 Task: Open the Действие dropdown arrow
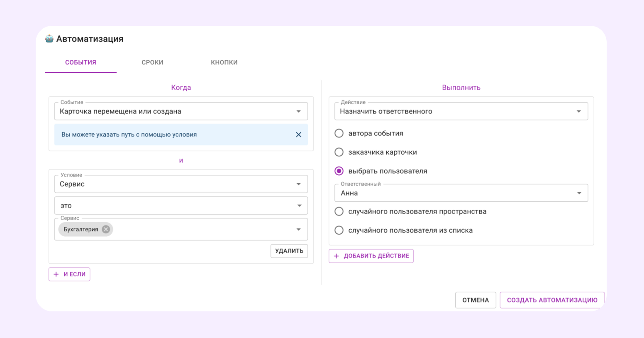[x=578, y=111]
